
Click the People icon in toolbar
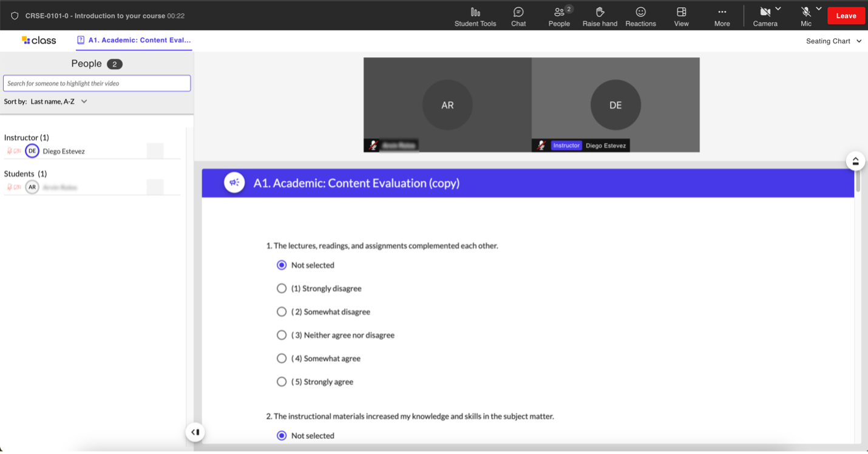point(559,16)
